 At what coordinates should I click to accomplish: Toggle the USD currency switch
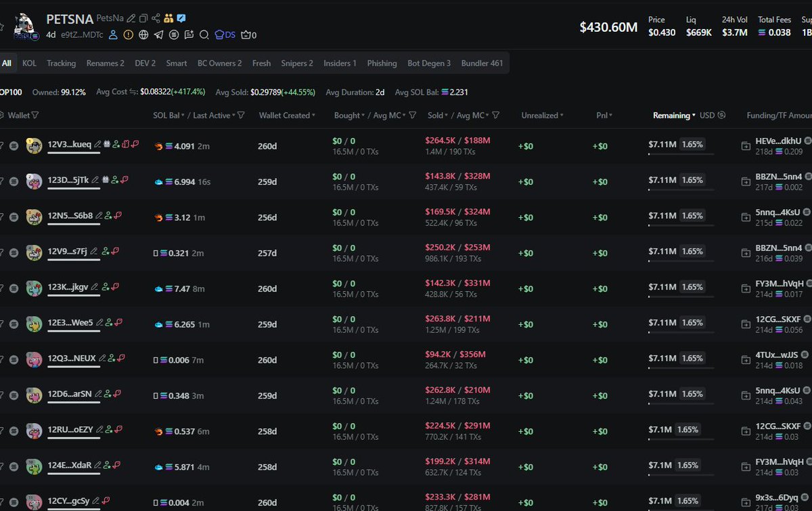tap(721, 116)
